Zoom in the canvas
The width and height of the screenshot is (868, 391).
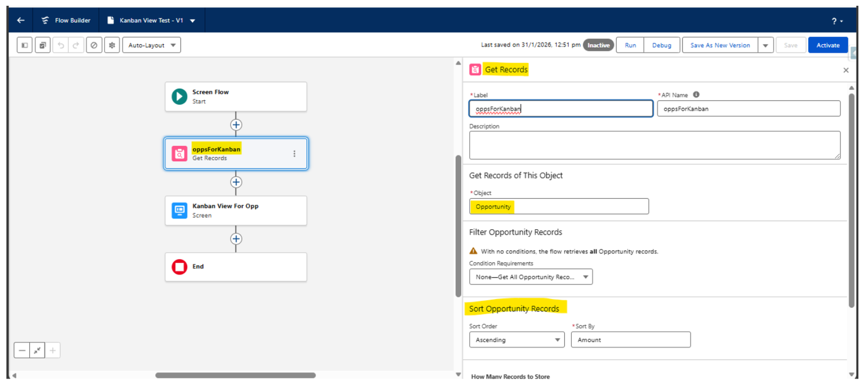tap(53, 350)
